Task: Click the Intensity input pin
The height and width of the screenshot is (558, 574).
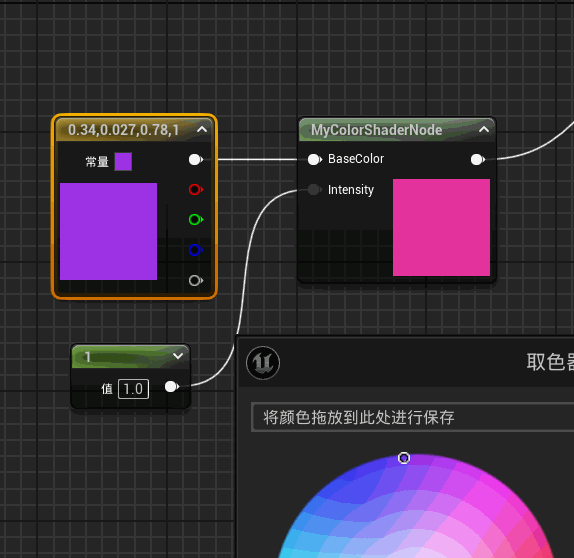Action: coord(314,190)
